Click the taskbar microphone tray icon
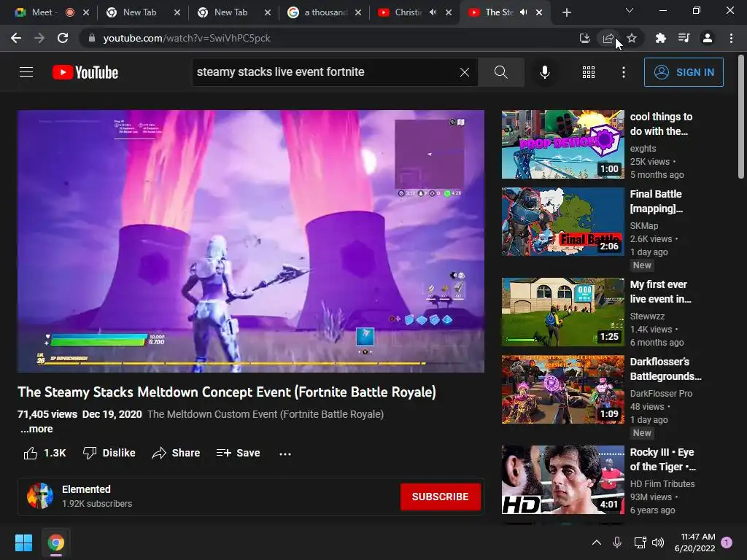 (x=617, y=542)
